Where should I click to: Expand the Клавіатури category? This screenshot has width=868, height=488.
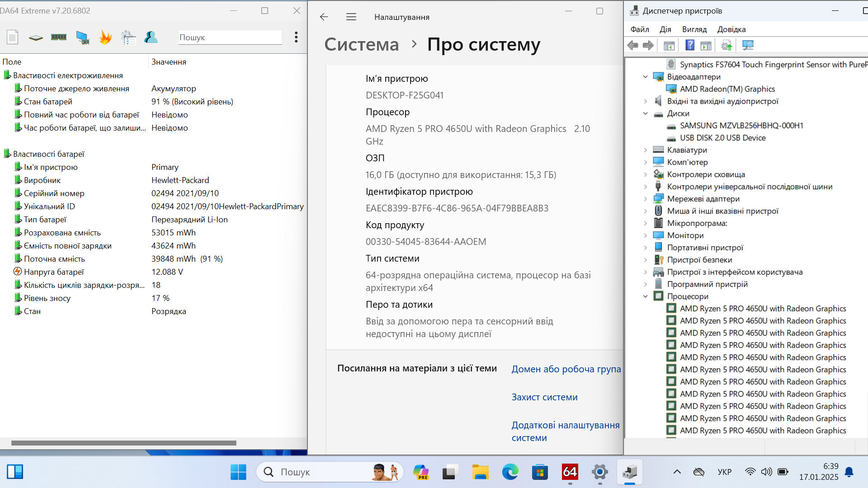tap(646, 150)
